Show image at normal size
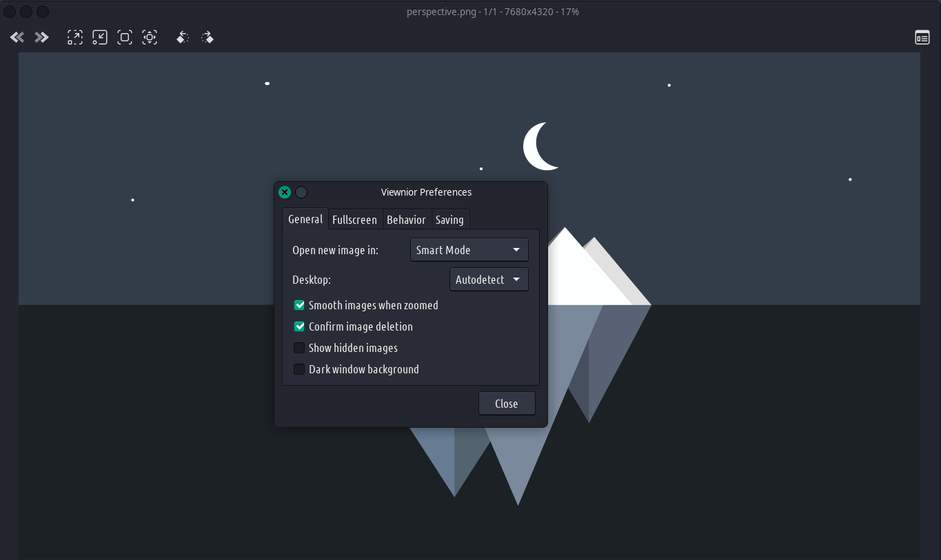The image size is (941, 560). [x=125, y=37]
